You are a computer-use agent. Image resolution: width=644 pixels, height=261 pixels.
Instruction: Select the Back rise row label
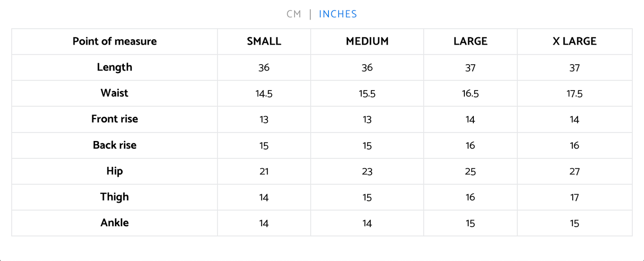coord(115,145)
